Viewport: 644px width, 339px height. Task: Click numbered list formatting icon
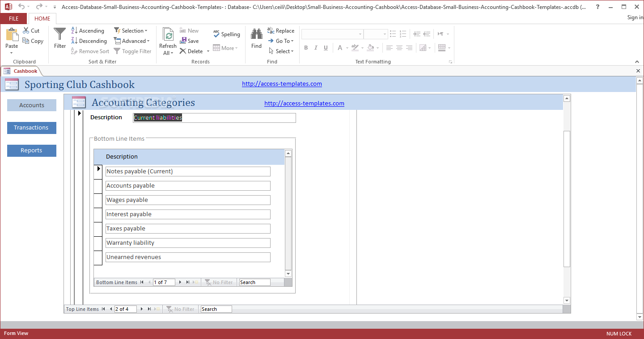tap(403, 34)
